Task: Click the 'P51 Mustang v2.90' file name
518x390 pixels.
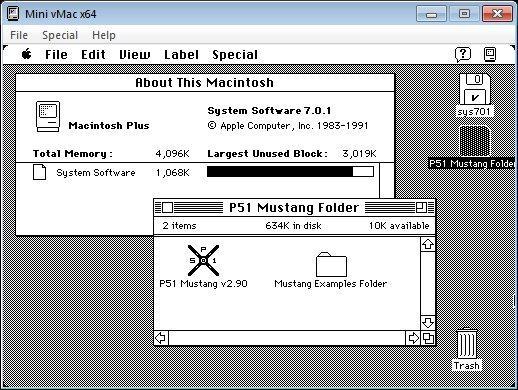Action: click(203, 284)
